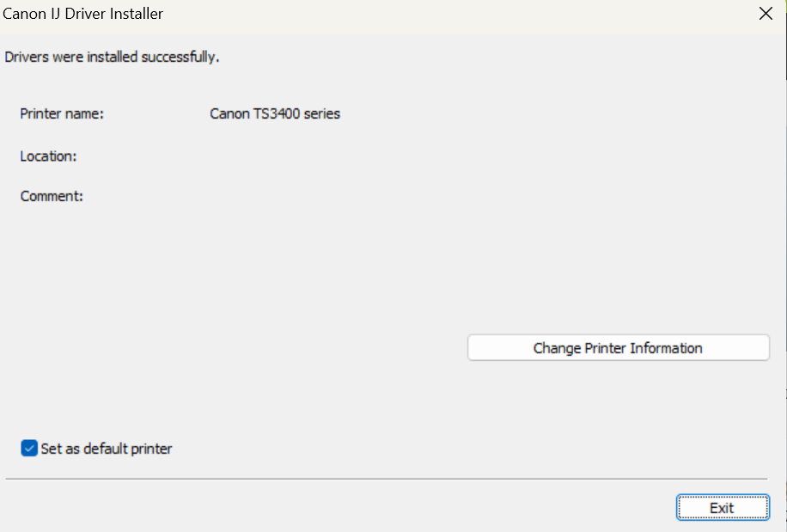787x532 pixels.
Task: Open Change Printer Information
Action: click(x=618, y=348)
